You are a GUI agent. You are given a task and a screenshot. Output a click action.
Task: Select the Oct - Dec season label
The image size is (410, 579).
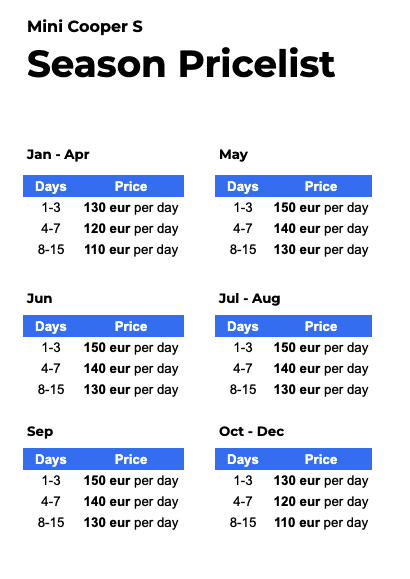point(252,431)
